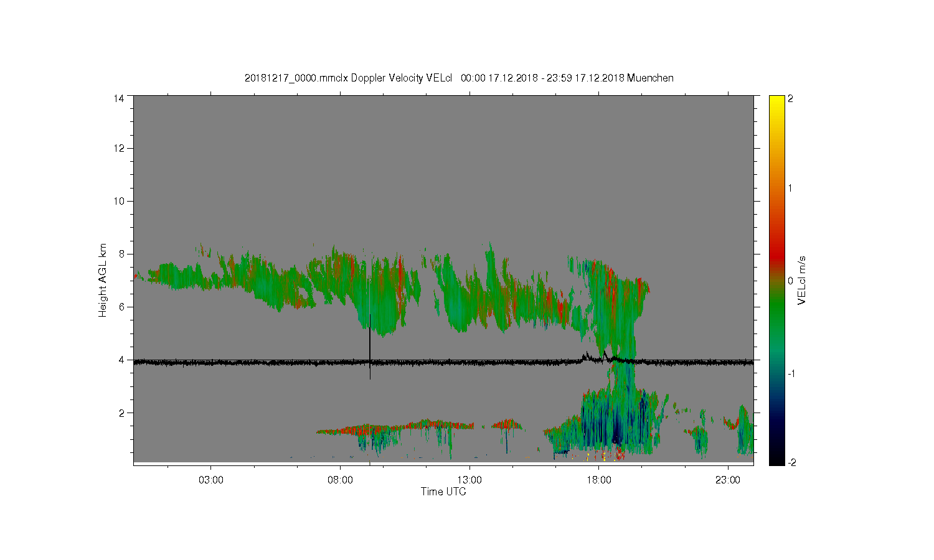The width and height of the screenshot is (934, 560).
Task: Click the Time UTC axis title
Action: (443, 492)
